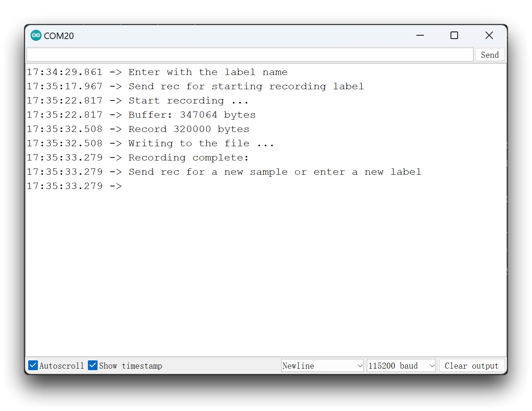
Task: Select the 'Writing to the file ...' line
Action: (x=201, y=143)
